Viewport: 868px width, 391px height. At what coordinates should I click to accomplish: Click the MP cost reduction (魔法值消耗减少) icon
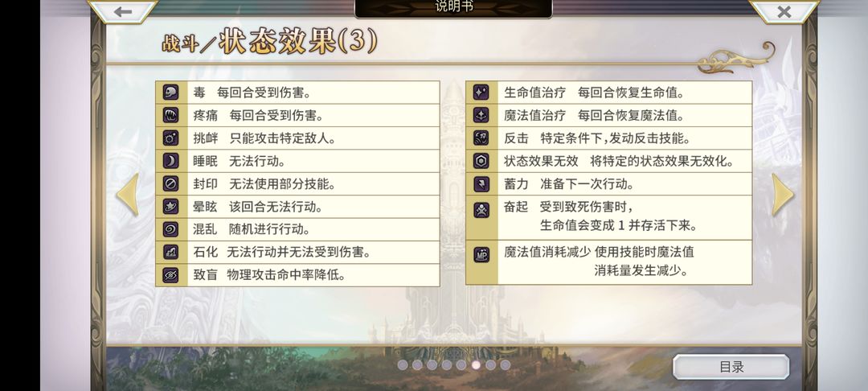(x=481, y=255)
